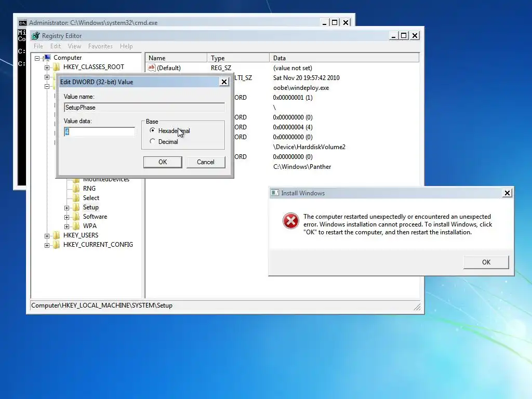Screen dimensions: 532x399
Task: Click the WPA folder icon
Action: 76,225
